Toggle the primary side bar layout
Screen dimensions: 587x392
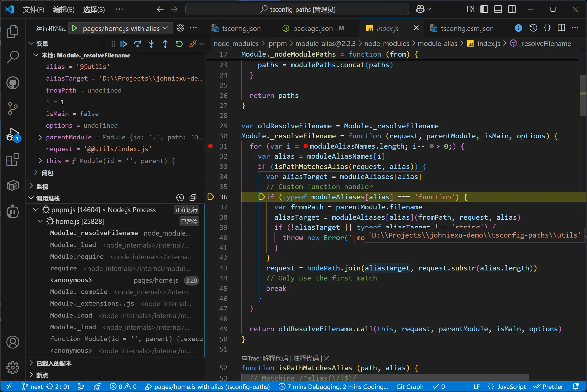(x=484, y=9)
